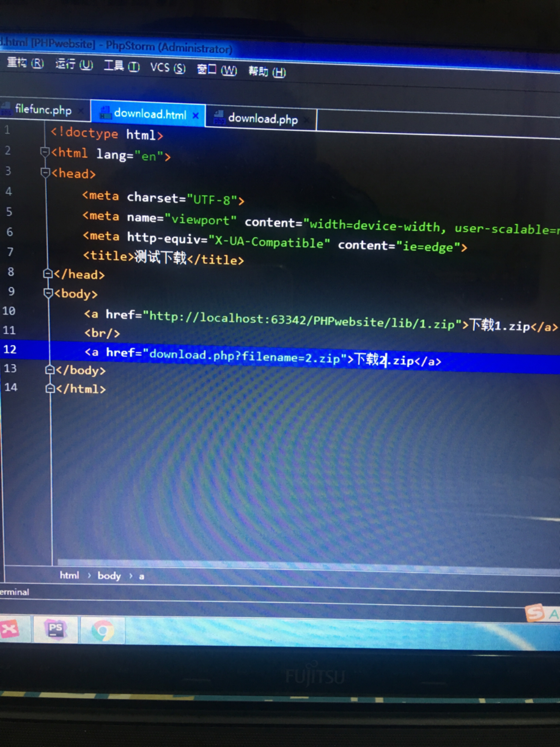Click the localhost 1.zip URL string

(x=302, y=320)
